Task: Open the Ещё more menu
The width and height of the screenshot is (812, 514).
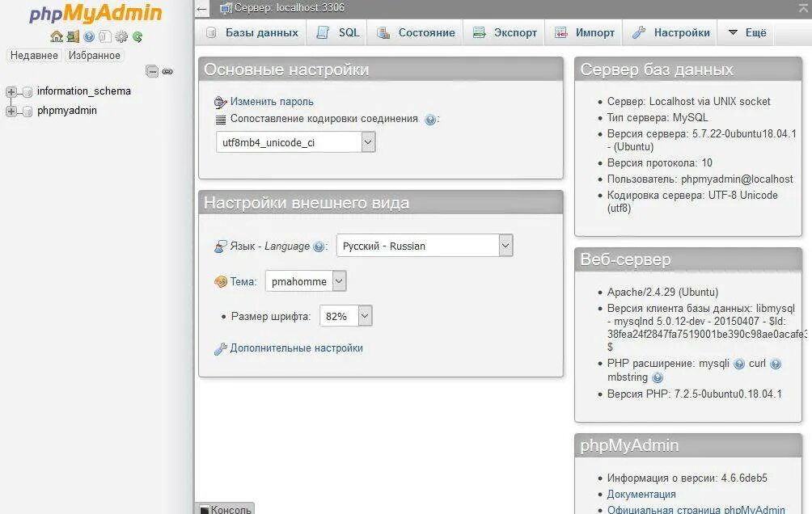Action: (746, 32)
